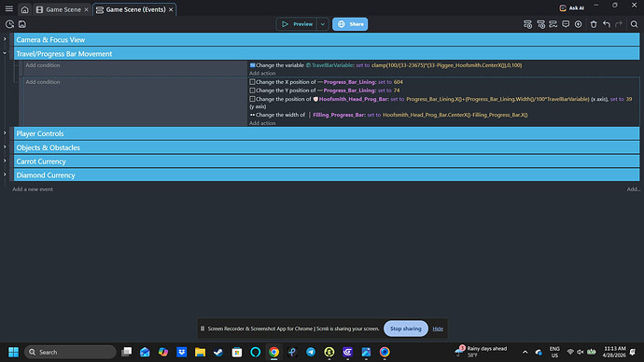Open Dropbox from taskbar
The image size is (644, 362).
182,352
